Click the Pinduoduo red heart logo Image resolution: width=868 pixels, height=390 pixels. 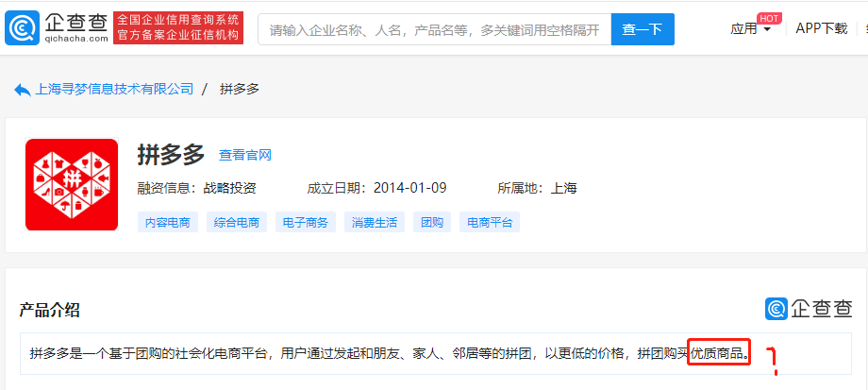click(x=72, y=184)
